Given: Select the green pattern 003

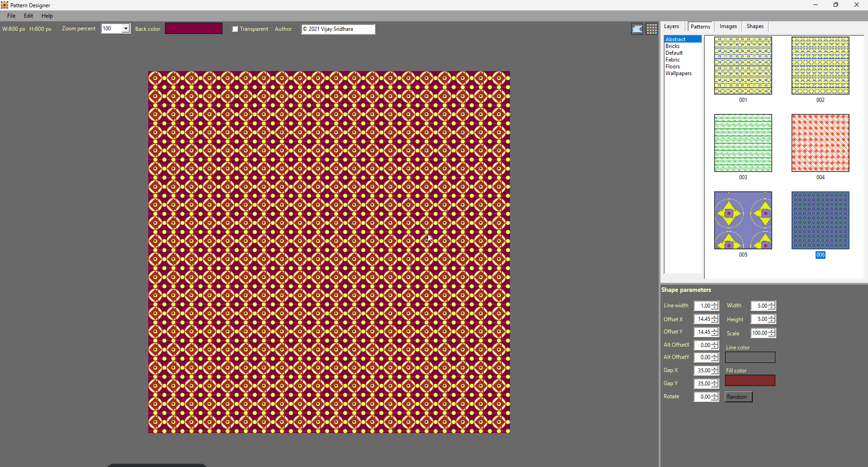Looking at the screenshot, I should tap(743, 143).
